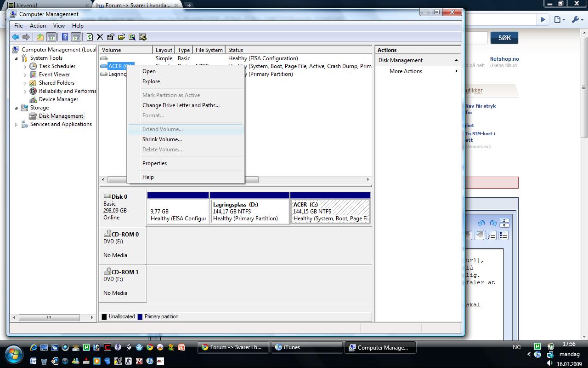Open the Action menu in menu bar
Image resolution: width=588 pixels, height=368 pixels.
click(x=38, y=26)
